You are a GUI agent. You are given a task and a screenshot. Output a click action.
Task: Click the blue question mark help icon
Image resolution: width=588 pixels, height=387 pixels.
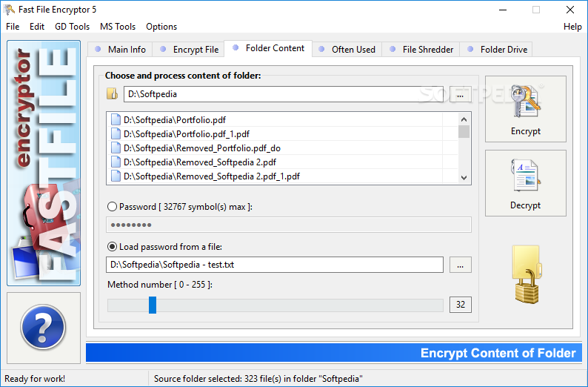(43, 327)
